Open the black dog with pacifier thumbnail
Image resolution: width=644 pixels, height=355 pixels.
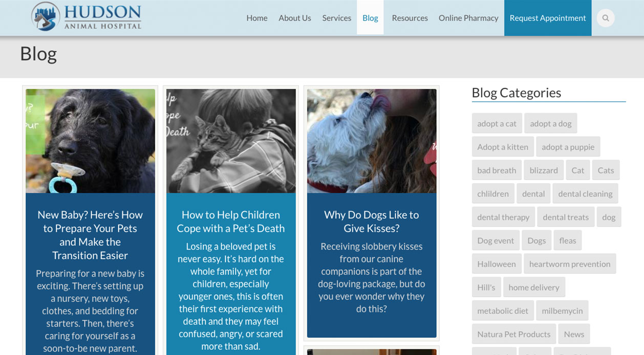(x=90, y=141)
